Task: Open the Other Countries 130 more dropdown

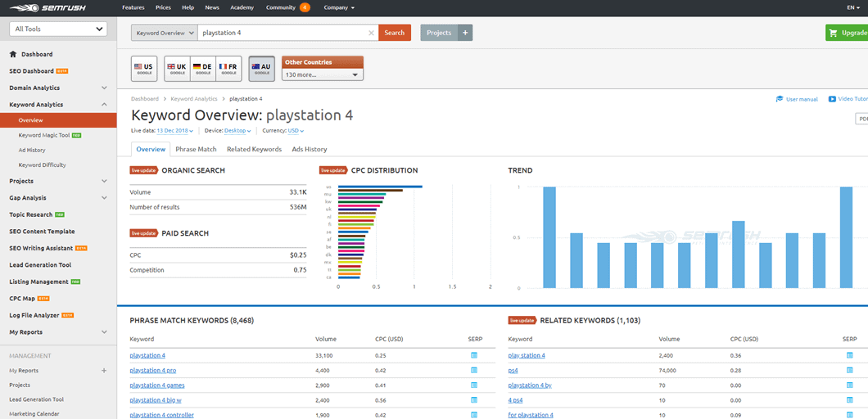Action: tap(323, 74)
